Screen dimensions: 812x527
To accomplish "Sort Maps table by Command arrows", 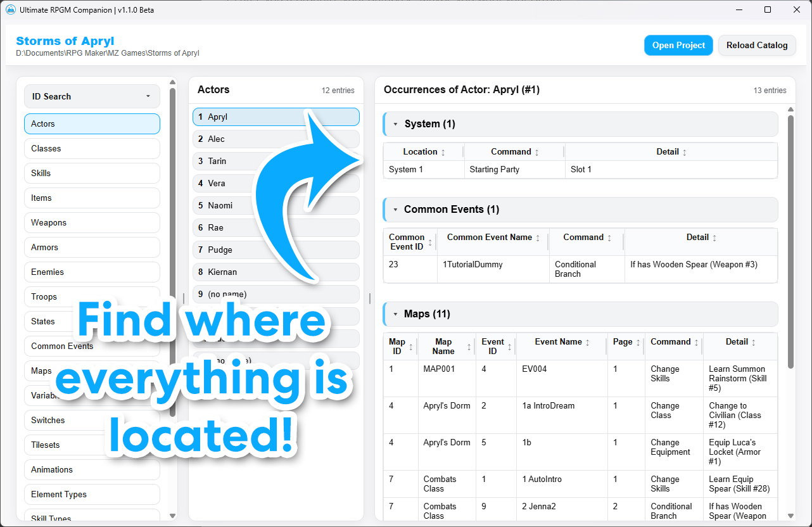I will point(697,343).
